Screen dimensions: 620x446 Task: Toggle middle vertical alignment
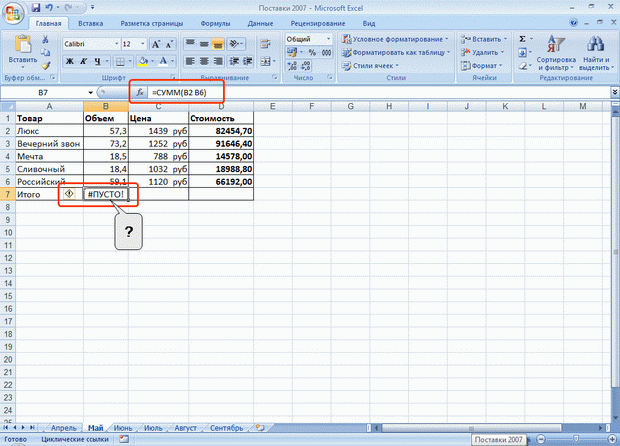[204, 44]
